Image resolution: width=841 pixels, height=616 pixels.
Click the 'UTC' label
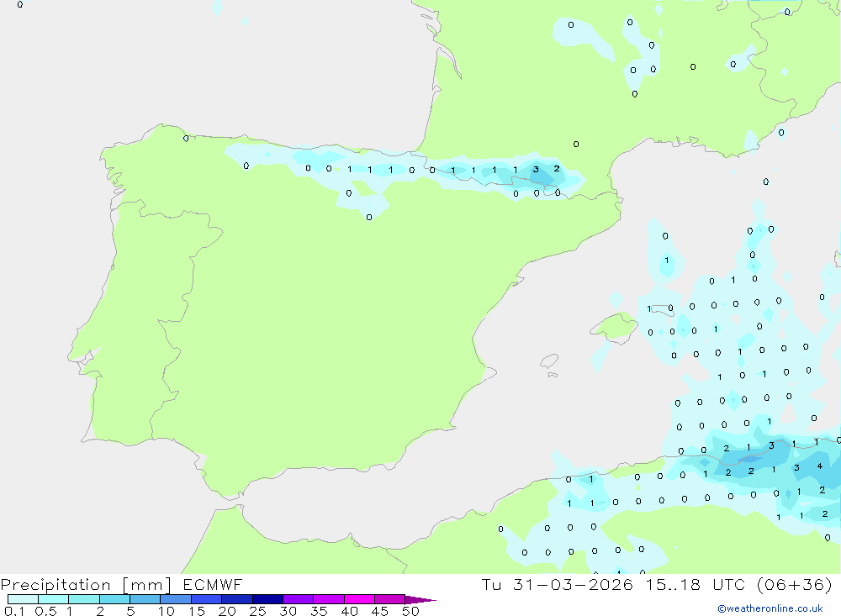coord(729,584)
